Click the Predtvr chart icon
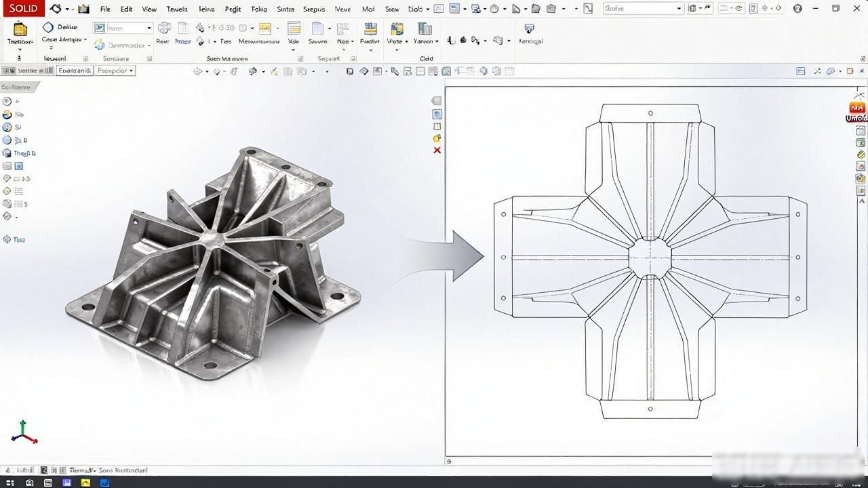The height and width of the screenshot is (488, 868). (370, 28)
